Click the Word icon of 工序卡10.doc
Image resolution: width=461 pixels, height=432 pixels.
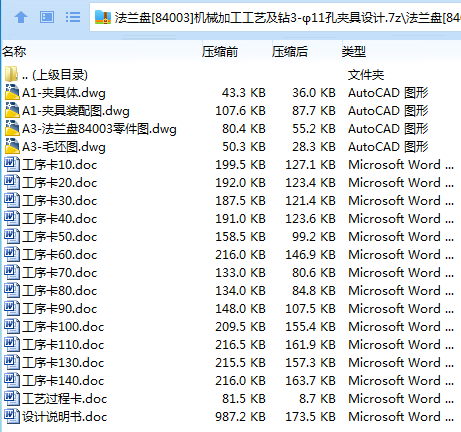tap(12, 164)
